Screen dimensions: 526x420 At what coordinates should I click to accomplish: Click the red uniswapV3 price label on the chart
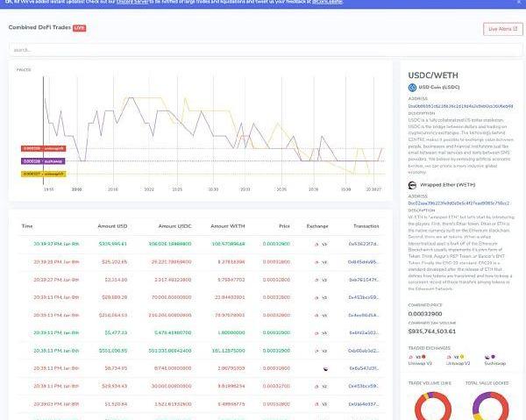(x=44, y=148)
